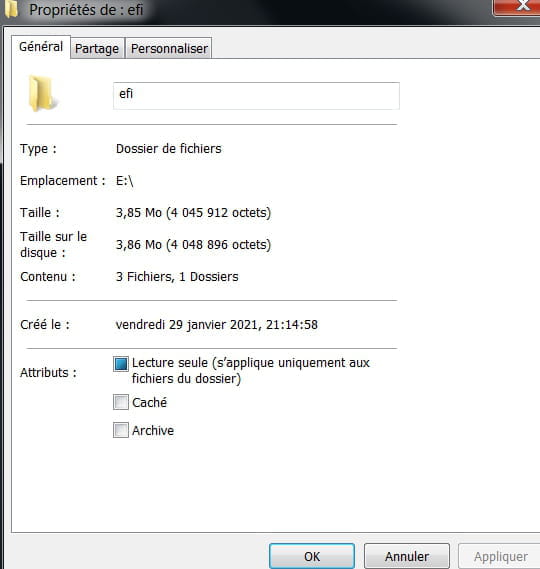Click the Type value Dossier de fichiers

[x=169, y=148]
